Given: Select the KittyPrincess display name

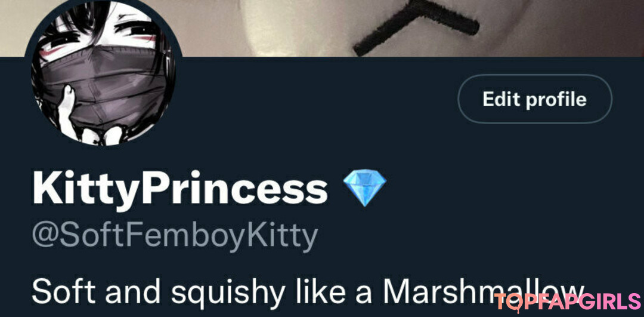Looking at the screenshot, I should tap(180, 188).
